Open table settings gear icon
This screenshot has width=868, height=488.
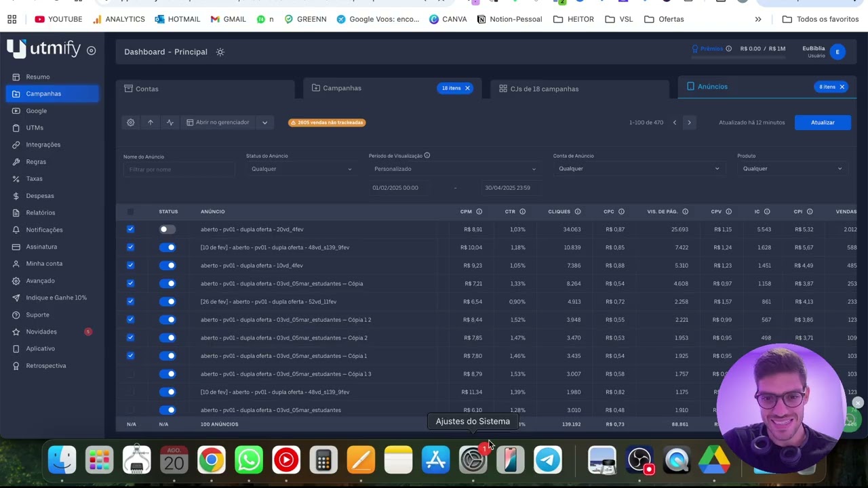click(x=130, y=123)
